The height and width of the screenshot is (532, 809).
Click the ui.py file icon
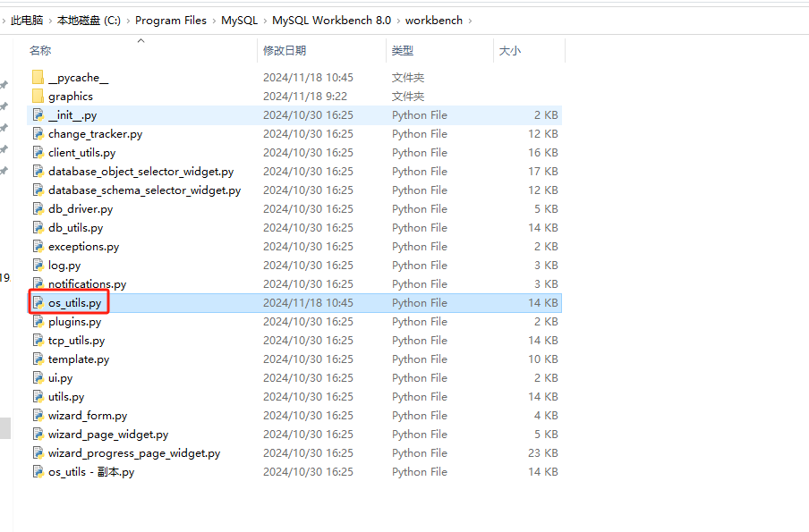click(38, 378)
